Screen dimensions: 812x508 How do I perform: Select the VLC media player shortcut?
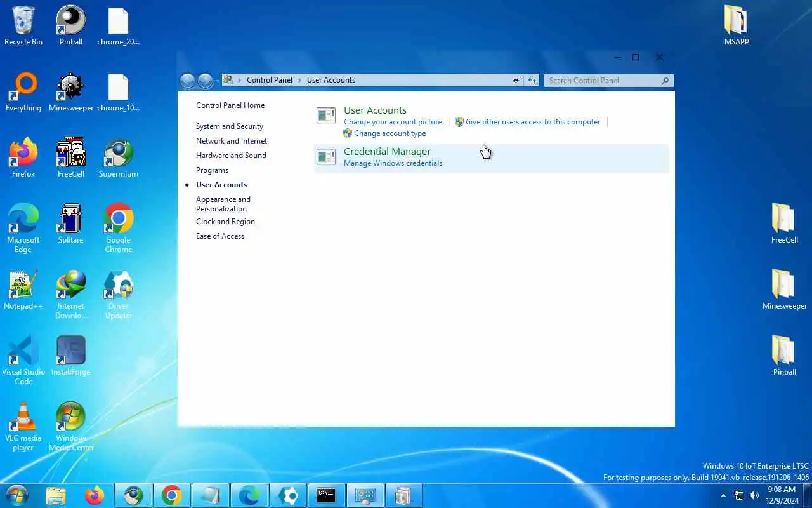[x=23, y=427]
